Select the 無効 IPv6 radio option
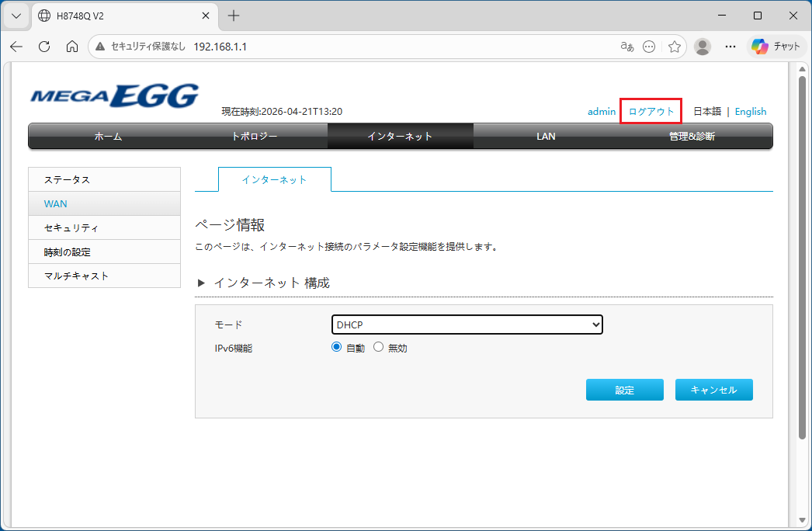The width and height of the screenshot is (812, 531). click(379, 347)
